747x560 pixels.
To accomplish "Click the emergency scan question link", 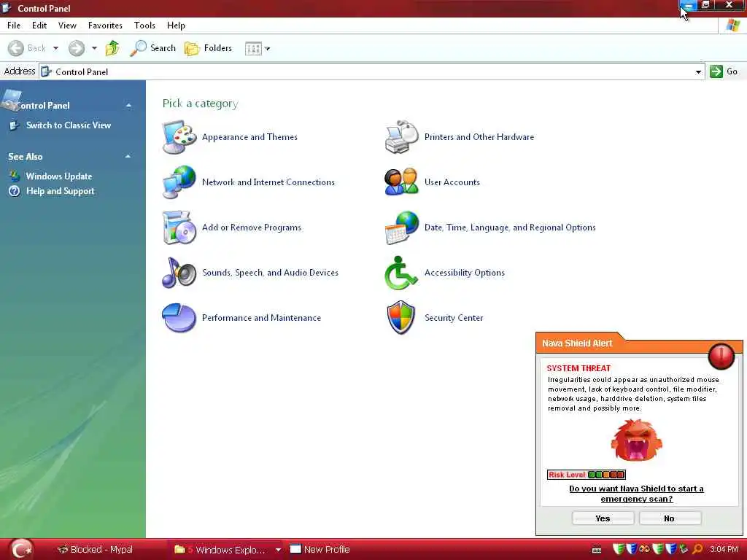I will [636, 494].
